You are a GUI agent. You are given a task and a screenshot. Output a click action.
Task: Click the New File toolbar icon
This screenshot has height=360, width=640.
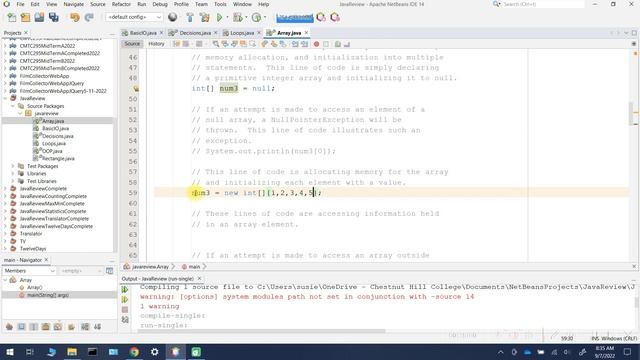click(12, 18)
